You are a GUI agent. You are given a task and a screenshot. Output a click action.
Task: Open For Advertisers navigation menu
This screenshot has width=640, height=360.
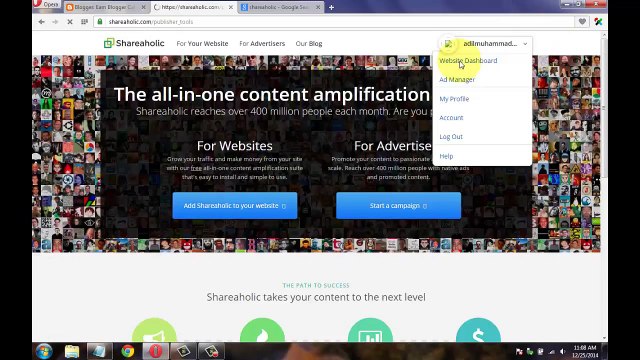tap(262, 43)
